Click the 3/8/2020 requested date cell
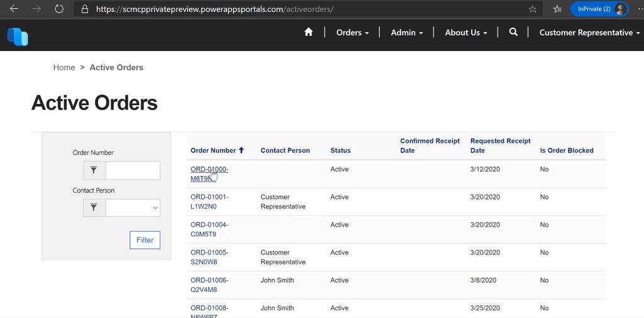The height and width of the screenshot is (318, 644). tap(483, 280)
